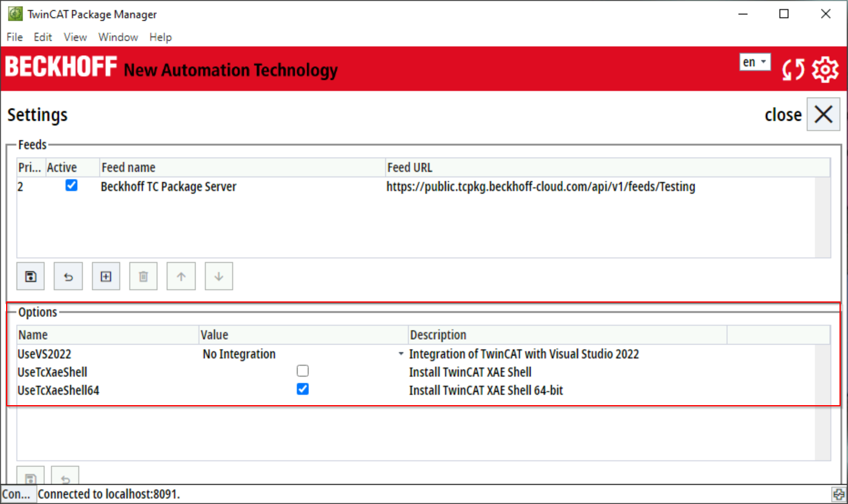
Task: Uncheck the UseTcXaeShell64 checkbox
Action: (x=303, y=389)
